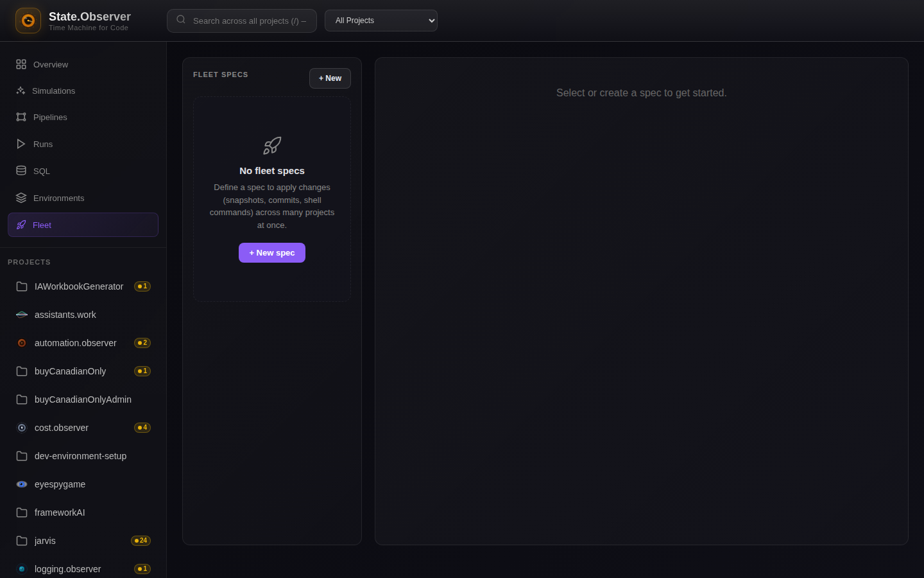Click the cost.observer project icon
The width and height of the screenshot is (924, 578).
pos(22,428)
